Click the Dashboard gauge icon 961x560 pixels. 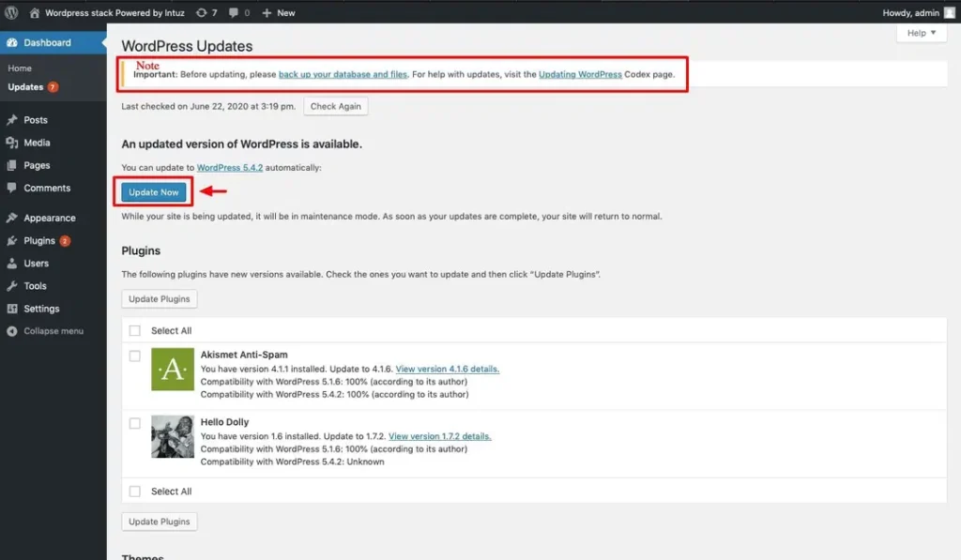[11, 42]
